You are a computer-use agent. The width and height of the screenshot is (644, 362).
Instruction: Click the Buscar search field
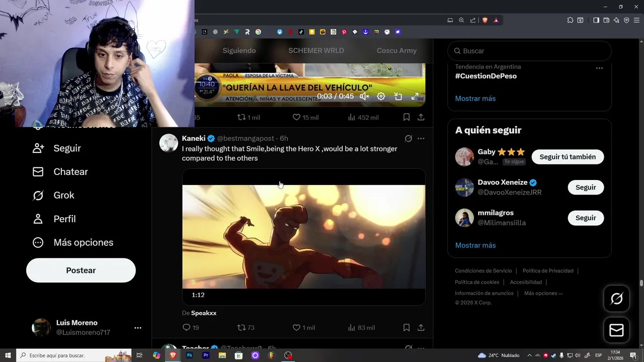pos(529,51)
